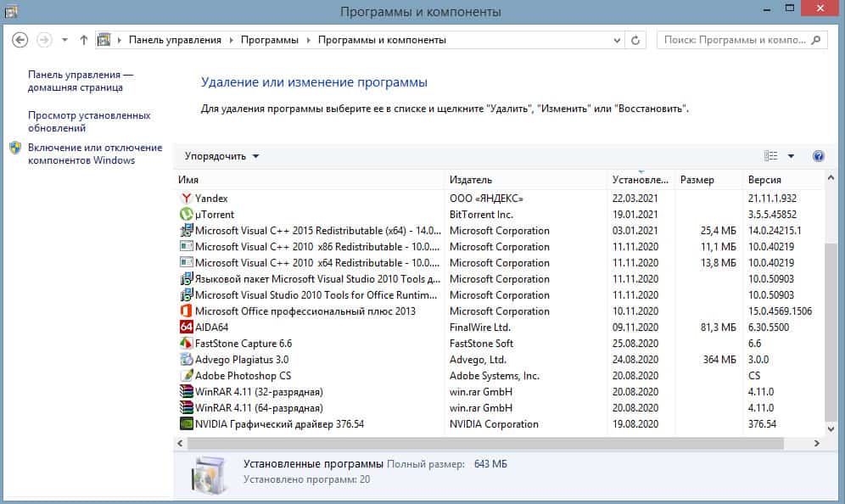845x504 pixels.
Task: Click the Microsoft Office 2013 icon
Action: 187,311
